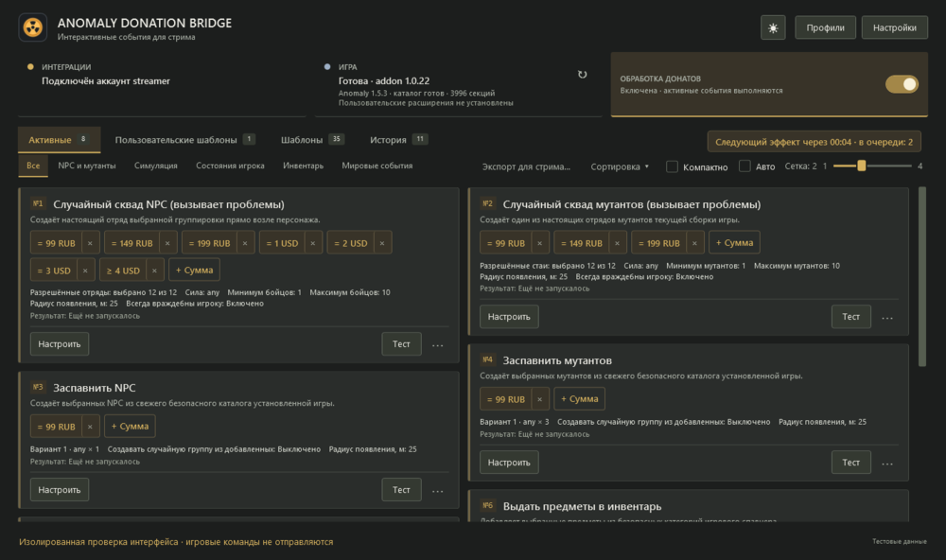Open more options for Заспавнить мутантов card

coord(887,463)
